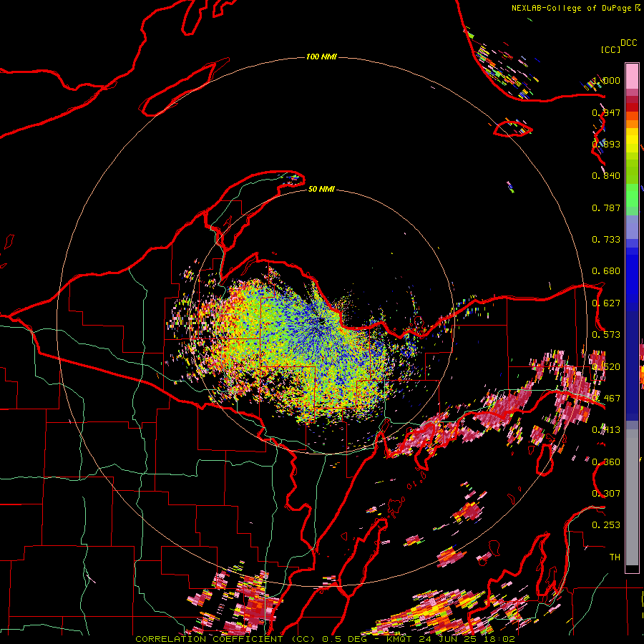Click the 0.627 color scale value
Viewport: 644px width, 644px height.
(606, 303)
